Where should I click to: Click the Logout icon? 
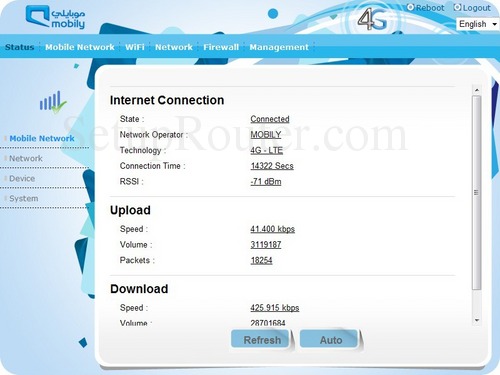(458, 7)
